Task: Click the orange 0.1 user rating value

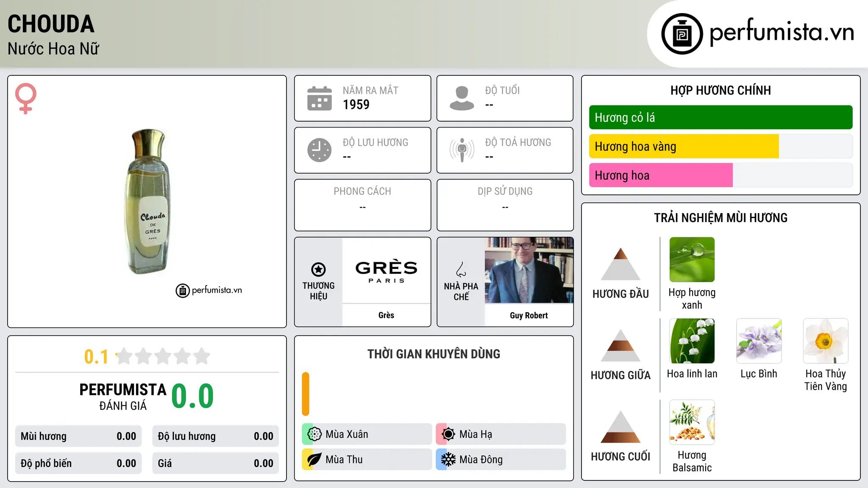Action: [96, 357]
